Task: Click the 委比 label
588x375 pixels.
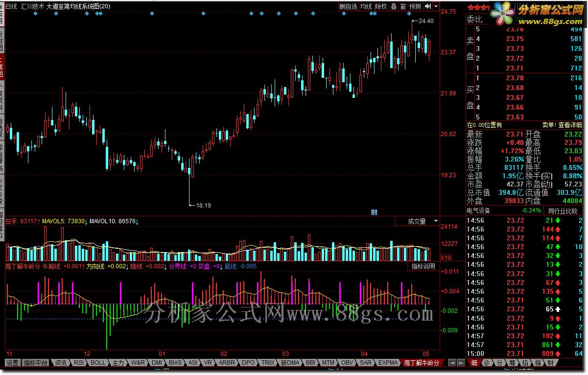Action: coord(474,20)
